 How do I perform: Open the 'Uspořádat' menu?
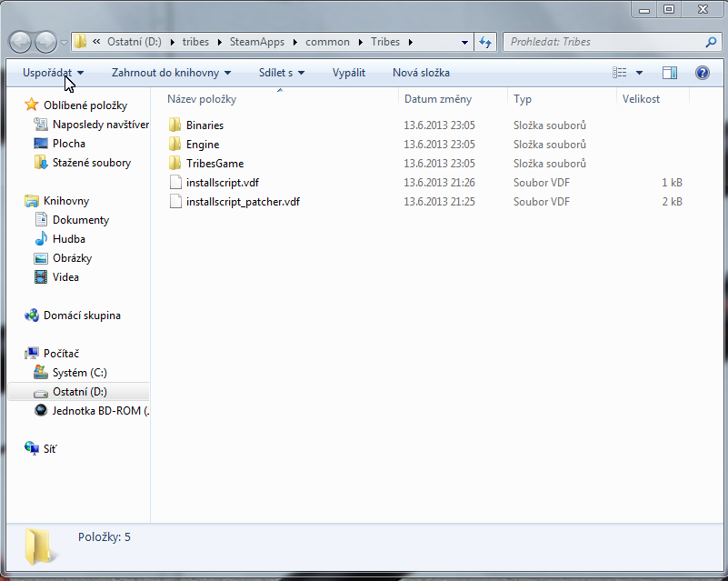coord(53,73)
